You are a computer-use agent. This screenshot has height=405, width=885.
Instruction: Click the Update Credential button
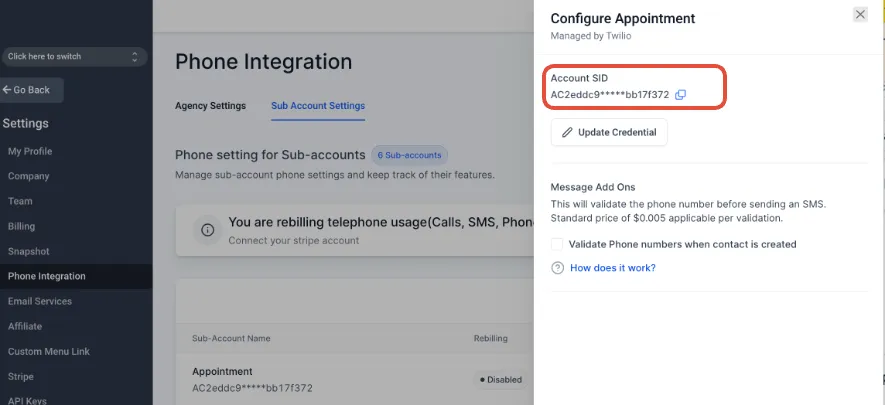pyautogui.click(x=609, y=132)
